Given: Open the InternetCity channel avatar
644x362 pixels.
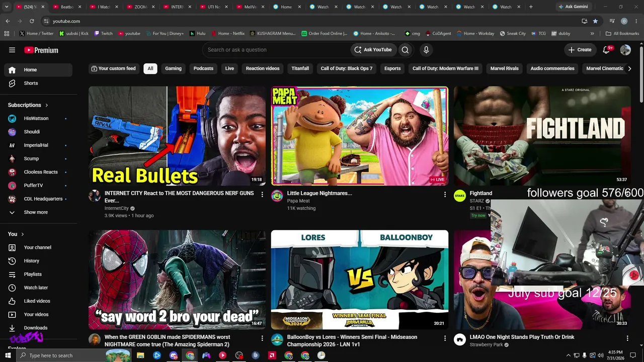Looking at the screenshot, I should pyautogui.click(x=95, y=196).
